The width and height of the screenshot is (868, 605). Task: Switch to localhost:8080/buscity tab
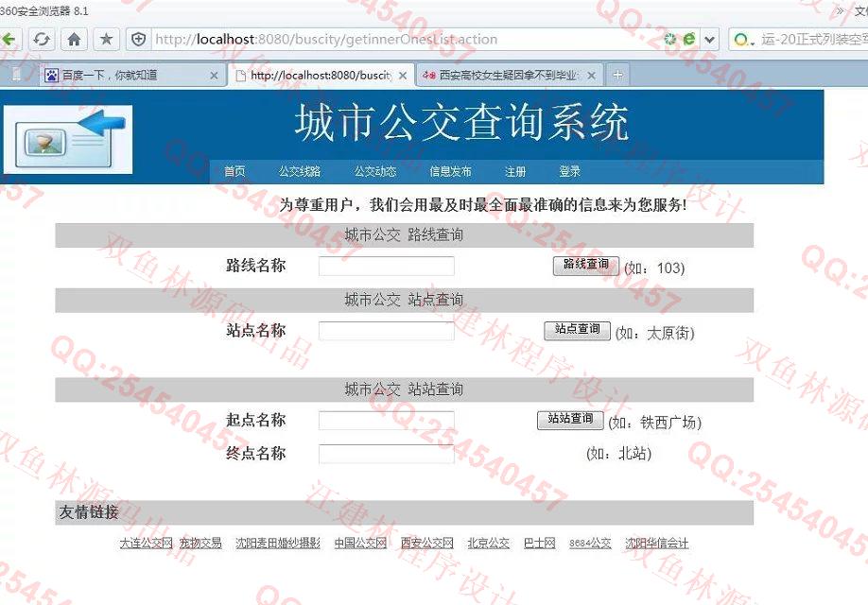point(320,76)
